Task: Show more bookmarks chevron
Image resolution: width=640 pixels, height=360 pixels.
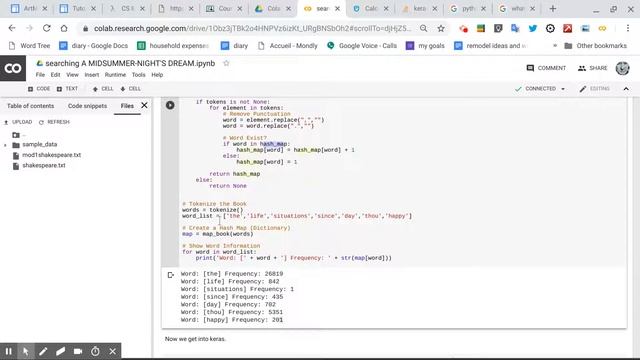Action: [555, 46]
